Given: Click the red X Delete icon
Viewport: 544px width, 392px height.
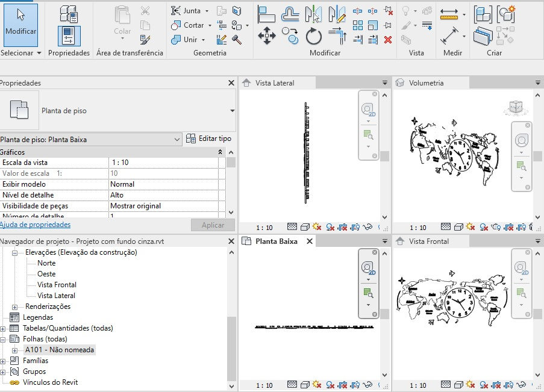Looking at the screenshot, I should click(x=388, y=40).
